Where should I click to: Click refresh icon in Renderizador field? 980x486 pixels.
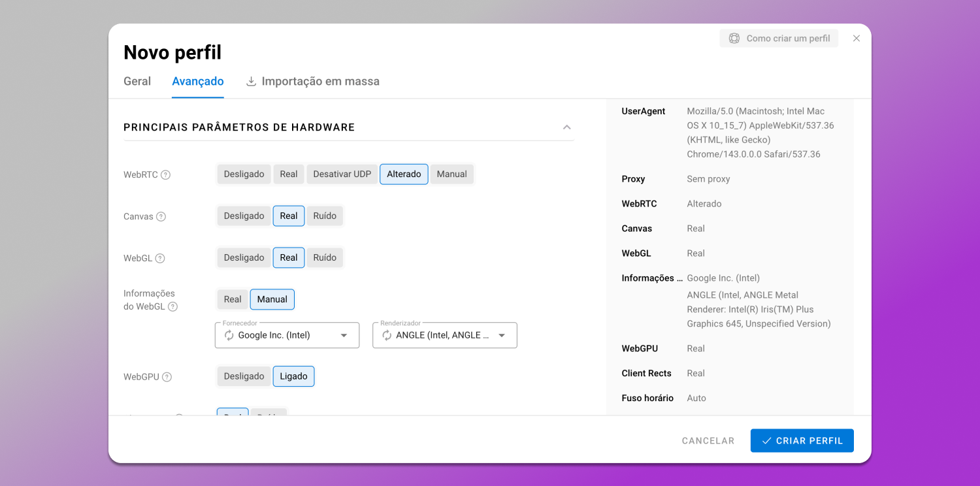tap(387, 335)
